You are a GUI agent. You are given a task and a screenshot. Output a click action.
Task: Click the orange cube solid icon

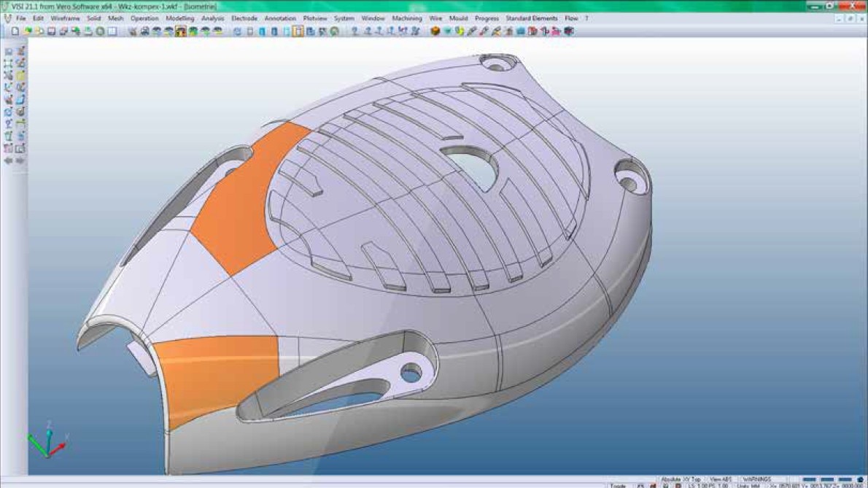point(435,31)
